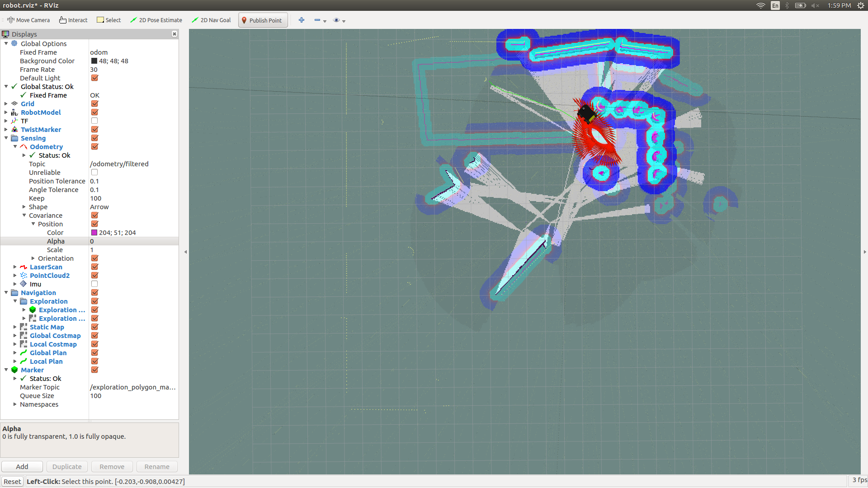Click the Wi-Fi indicator in system tray
This screenshot has width=868, height=488.
tap(760, 5)
